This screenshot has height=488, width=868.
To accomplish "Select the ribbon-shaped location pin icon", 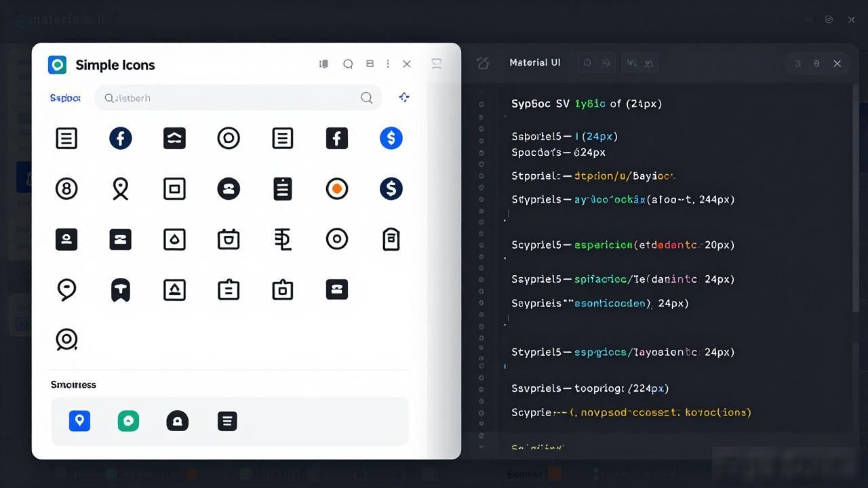I will click(x=121, y=188).
